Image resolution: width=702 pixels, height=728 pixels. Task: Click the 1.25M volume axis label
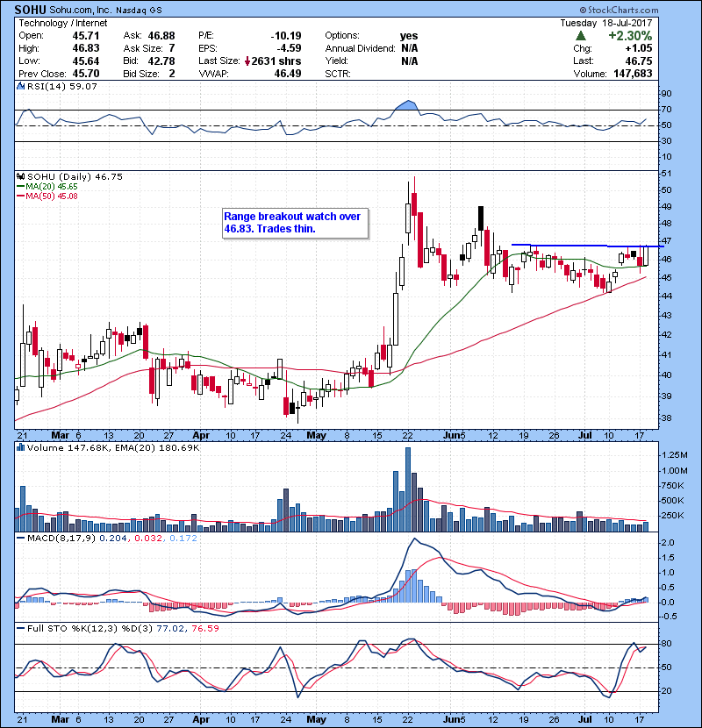click(674, 455)
